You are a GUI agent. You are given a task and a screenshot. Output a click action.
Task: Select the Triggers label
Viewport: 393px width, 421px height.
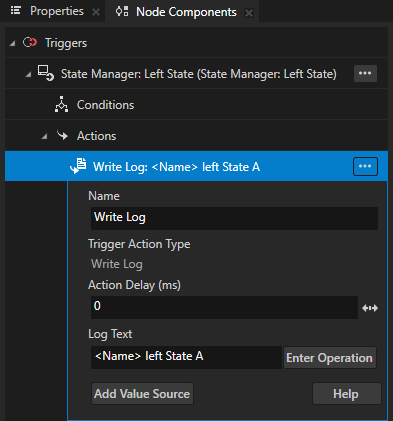tap(66, 43)
